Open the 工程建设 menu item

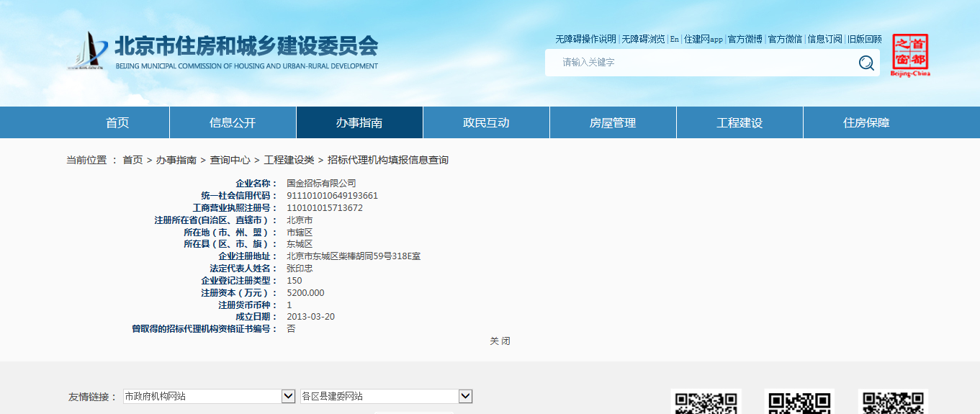(x=740, y=122)
